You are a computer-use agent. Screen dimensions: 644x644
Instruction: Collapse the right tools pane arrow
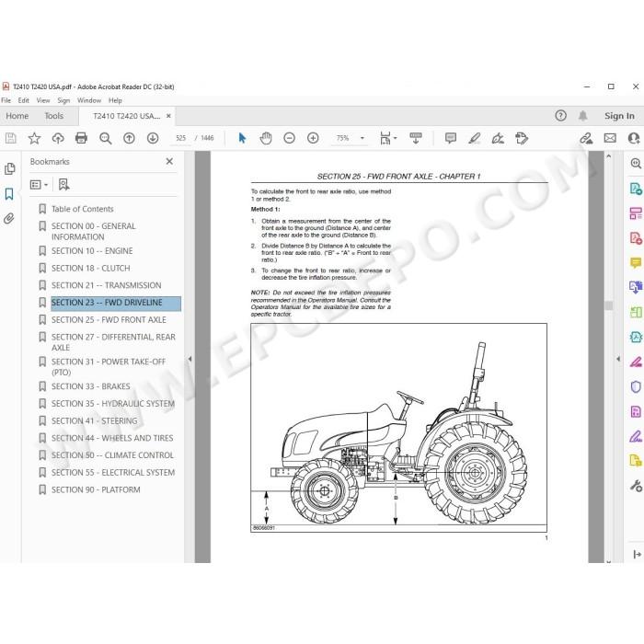(x=618, y=359)
